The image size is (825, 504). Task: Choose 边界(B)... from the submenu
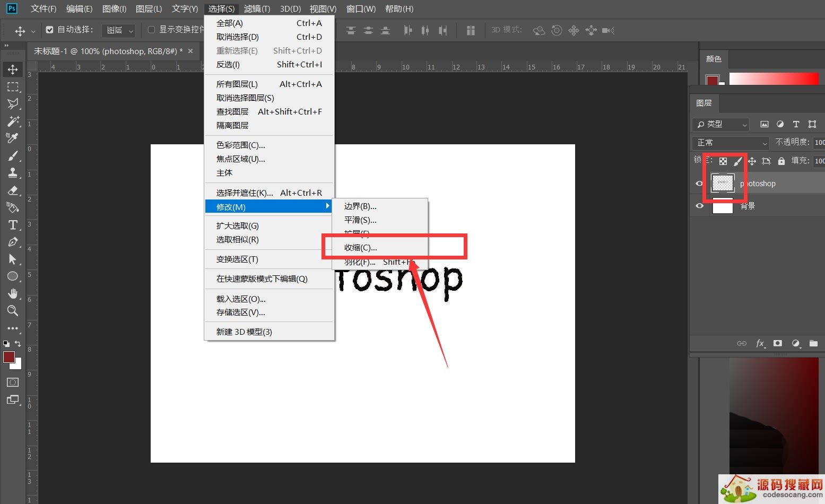(x=379, y=206)
